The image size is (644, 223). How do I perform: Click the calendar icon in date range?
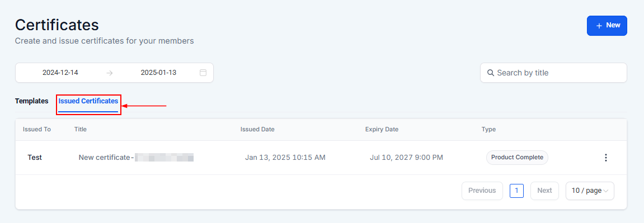click(x=203, y=73)
